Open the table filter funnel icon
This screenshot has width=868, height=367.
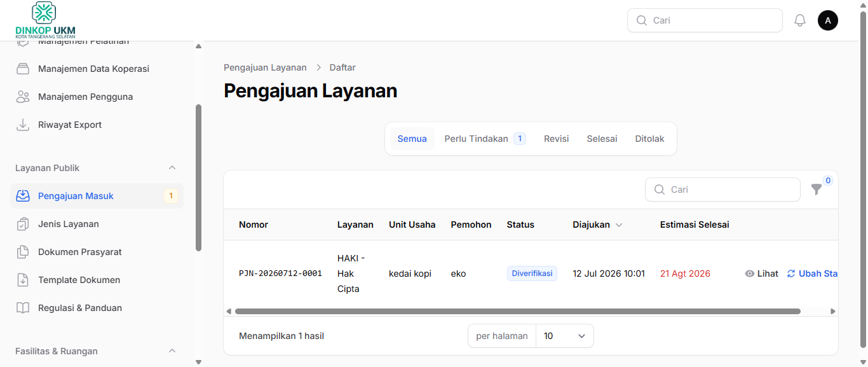click(x=817, y=190)
